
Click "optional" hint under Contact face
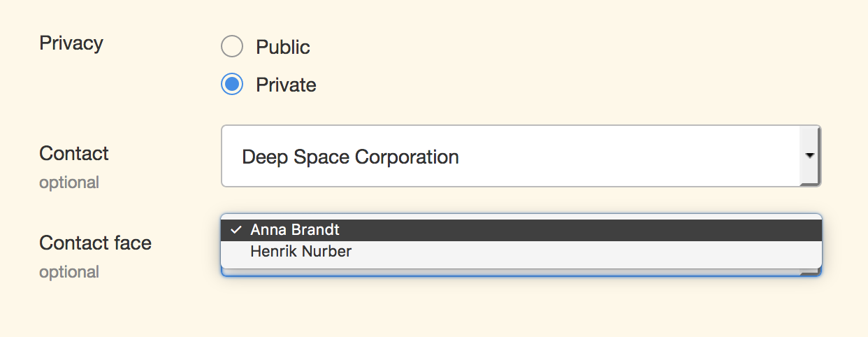(69, 272)
